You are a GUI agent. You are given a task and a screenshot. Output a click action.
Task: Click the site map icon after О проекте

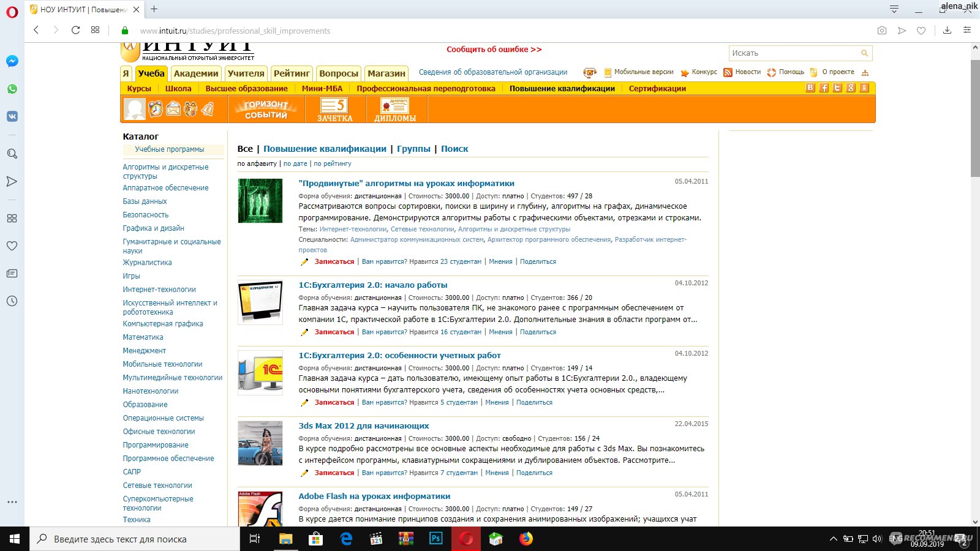(865, 72)
